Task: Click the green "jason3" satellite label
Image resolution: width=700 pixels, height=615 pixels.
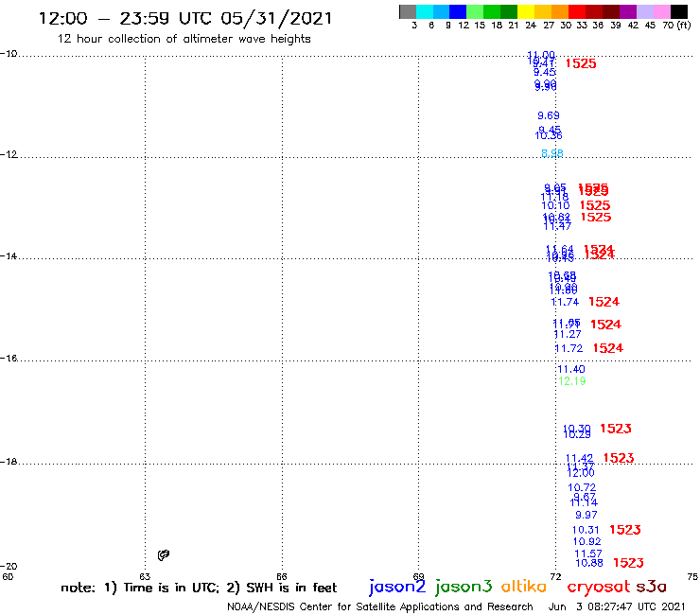Action: pos(464,587)
